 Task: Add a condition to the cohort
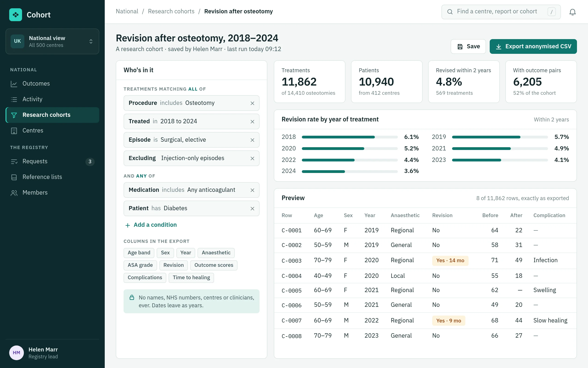click(x=151, y=225)
